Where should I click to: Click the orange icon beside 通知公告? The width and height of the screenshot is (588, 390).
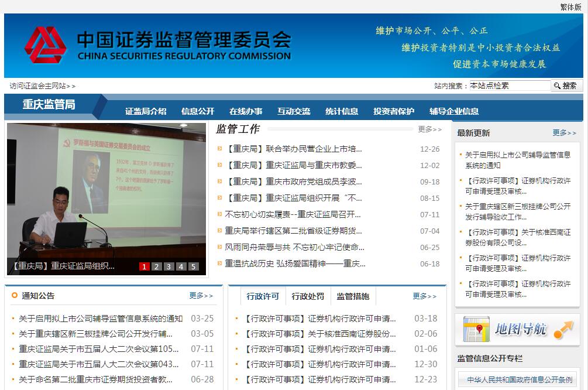[x=14, y=295]
